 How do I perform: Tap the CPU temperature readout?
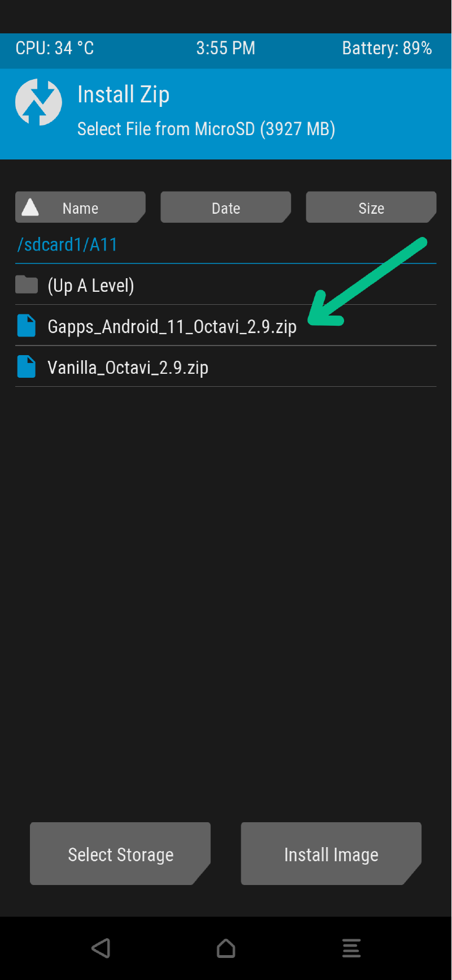tap(55, 48)
